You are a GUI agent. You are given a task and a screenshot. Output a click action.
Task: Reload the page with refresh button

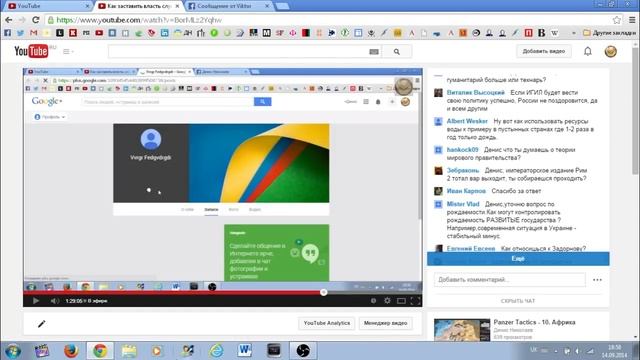[36, 20]
